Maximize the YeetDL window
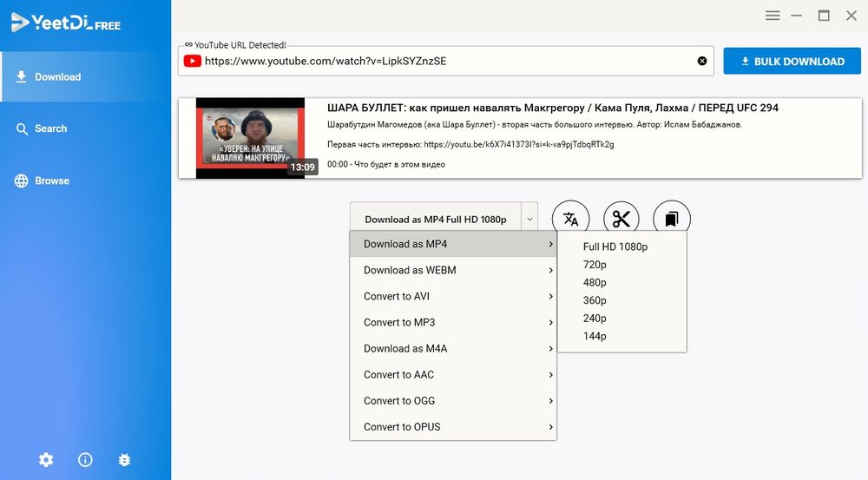868x480 pixels. [824, 16]
